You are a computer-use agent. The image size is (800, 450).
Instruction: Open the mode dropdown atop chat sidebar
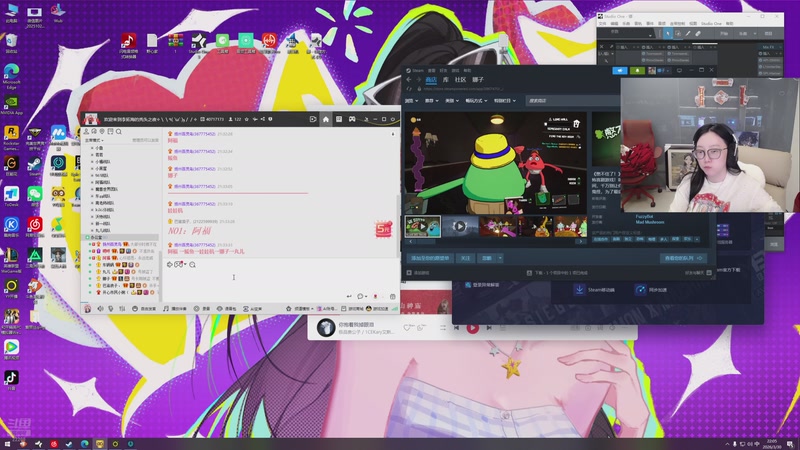coord(94,140)
